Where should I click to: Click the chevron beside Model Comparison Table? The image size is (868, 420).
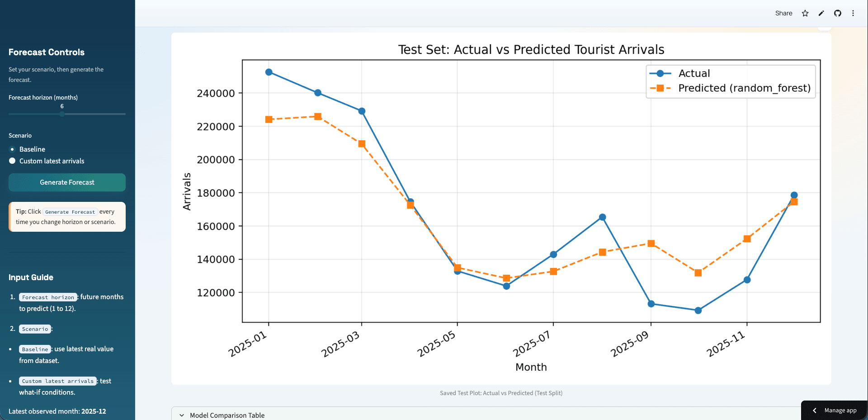(x=182, y=415)
